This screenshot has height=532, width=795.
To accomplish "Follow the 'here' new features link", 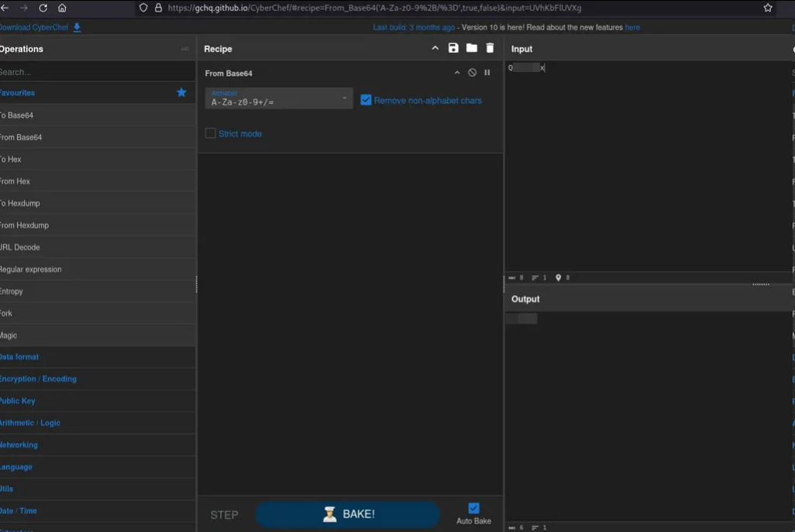I will coord(632,27).
